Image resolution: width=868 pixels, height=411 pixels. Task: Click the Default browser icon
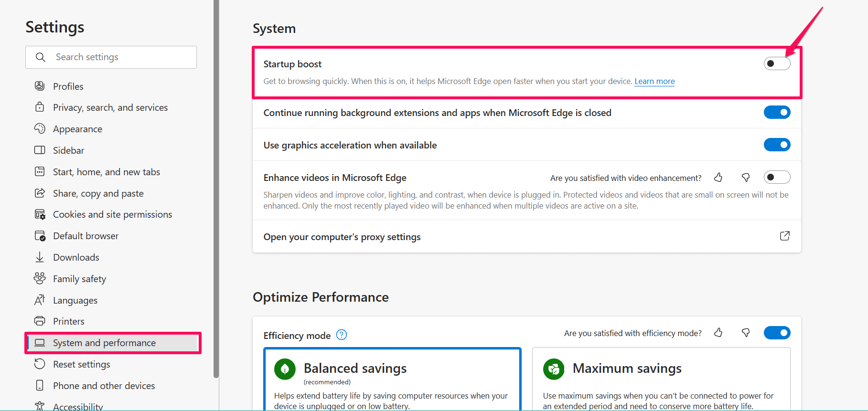pyautogui.click(x=40, y=236)
